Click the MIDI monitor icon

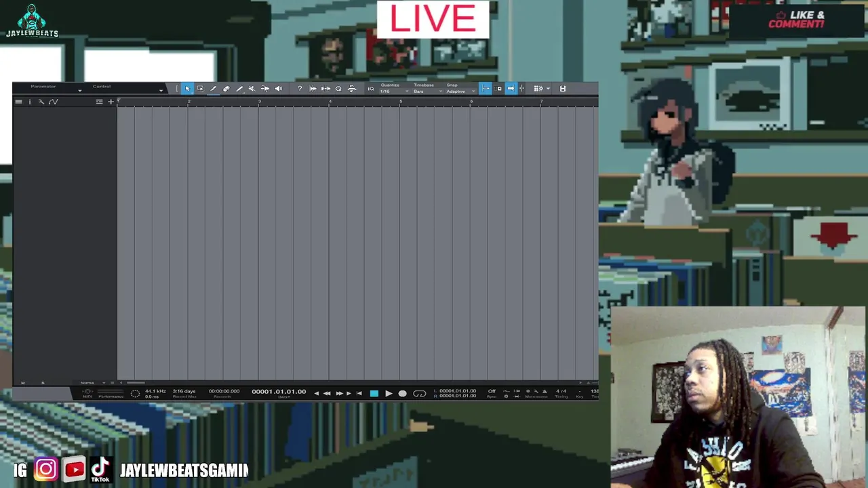tap(87, 392)
